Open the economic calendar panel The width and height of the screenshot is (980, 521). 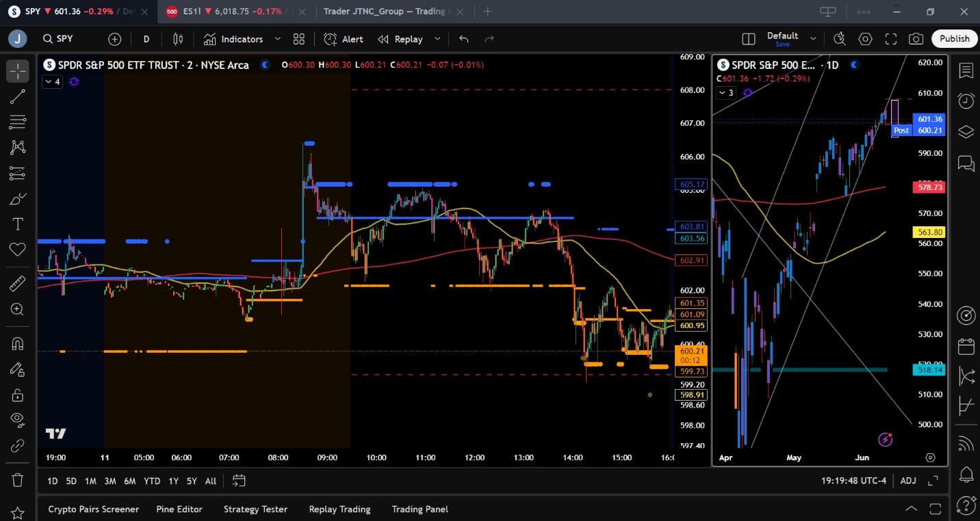pyautogui.click(x=966, y=347)
